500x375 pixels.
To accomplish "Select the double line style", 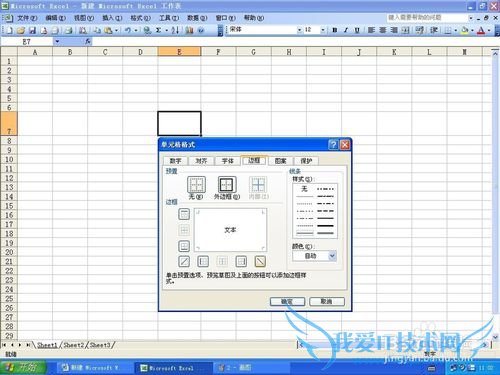I will click(x=325, y=233).
